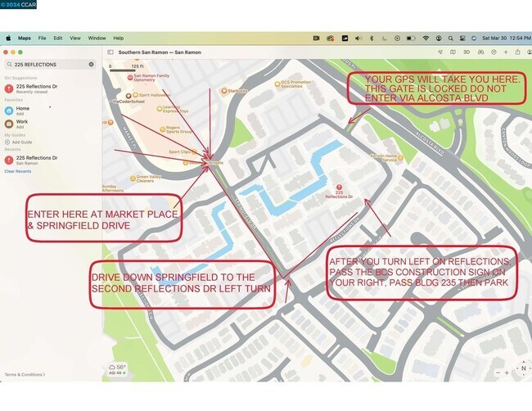Click the Rogers Sports Group pin
This screenshot has height=411, width=532.
[163, 129]
